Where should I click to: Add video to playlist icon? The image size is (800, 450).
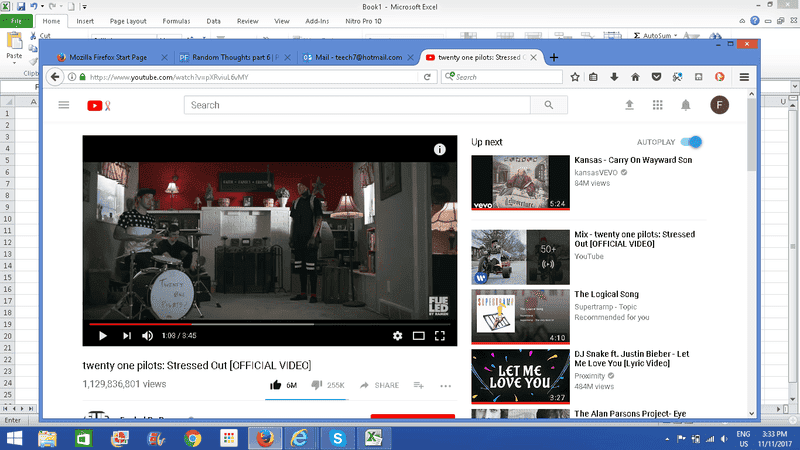[418, 385]
